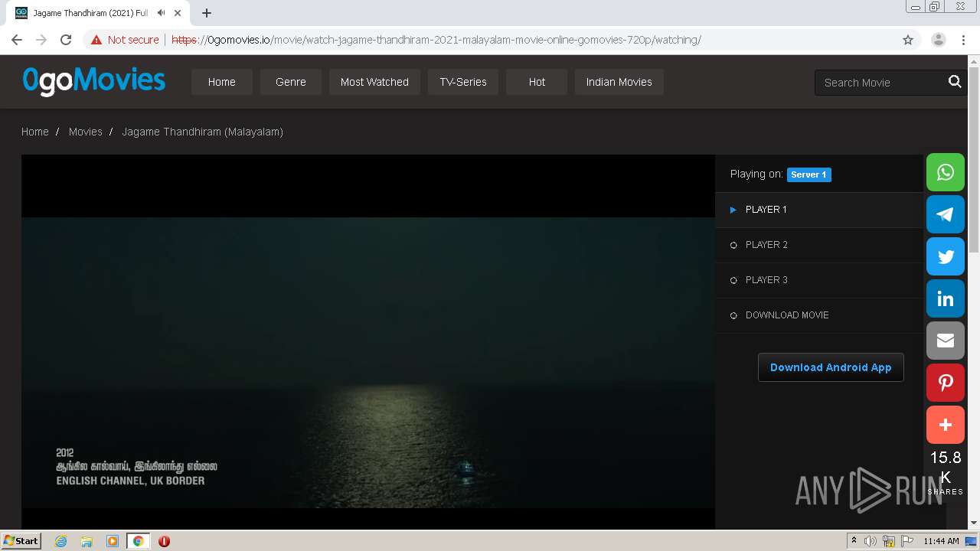Click Chrome icon in taskbar
This screenshot has width=980, height=551.
[x=139, y=541]
